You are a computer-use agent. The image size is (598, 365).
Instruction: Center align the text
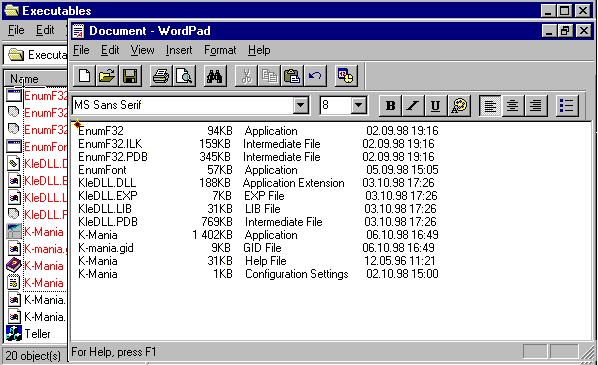pyautogui.click(x=512, y=105)
